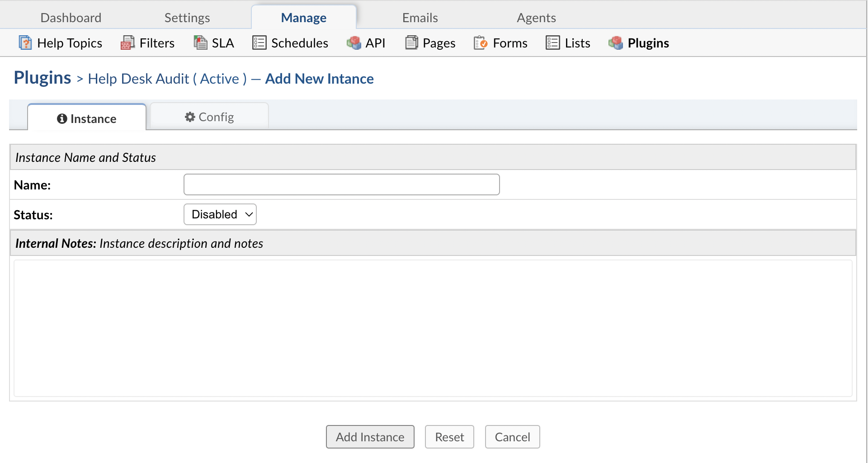Viewport: 868px width, 463px height.
Task: Select the Filters toolbar icon
Action: click(x=128, y=43)
